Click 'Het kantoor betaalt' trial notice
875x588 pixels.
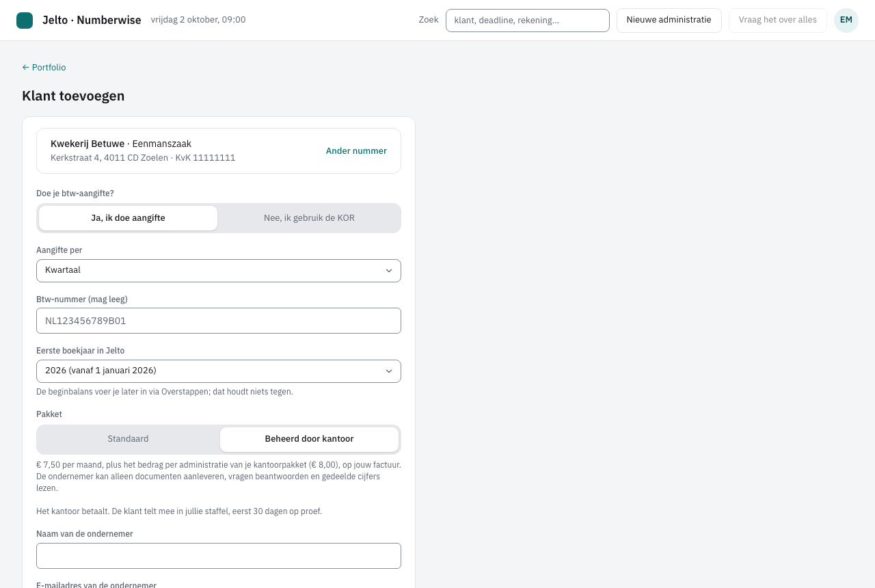(179, 511)
